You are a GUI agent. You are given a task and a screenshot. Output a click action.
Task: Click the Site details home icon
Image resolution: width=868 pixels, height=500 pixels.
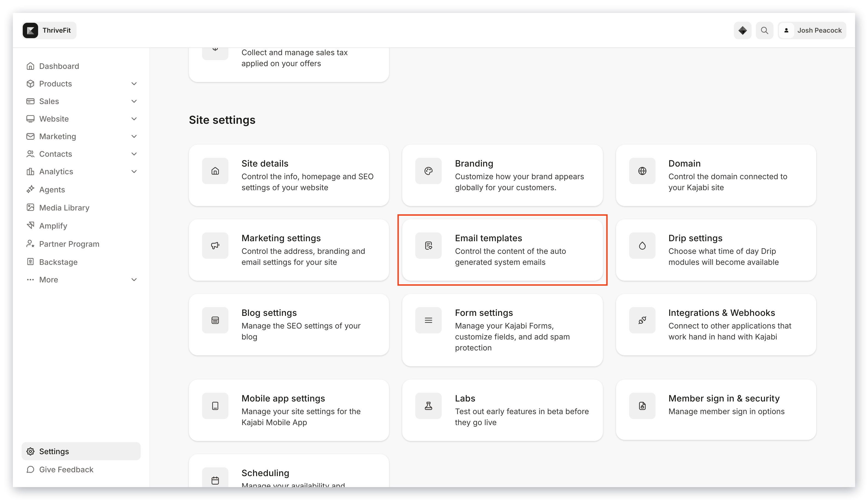[x=215, y=171]
